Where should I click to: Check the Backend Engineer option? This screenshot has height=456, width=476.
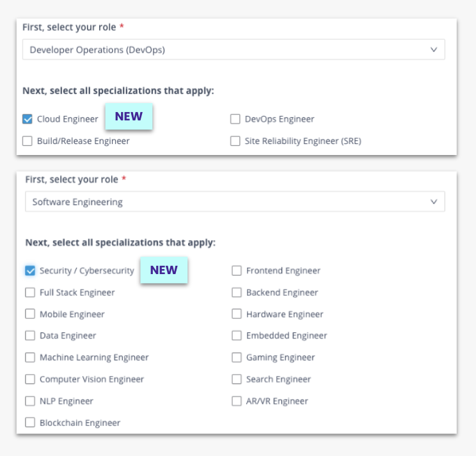pyautogui.click(x=237, y=293)
